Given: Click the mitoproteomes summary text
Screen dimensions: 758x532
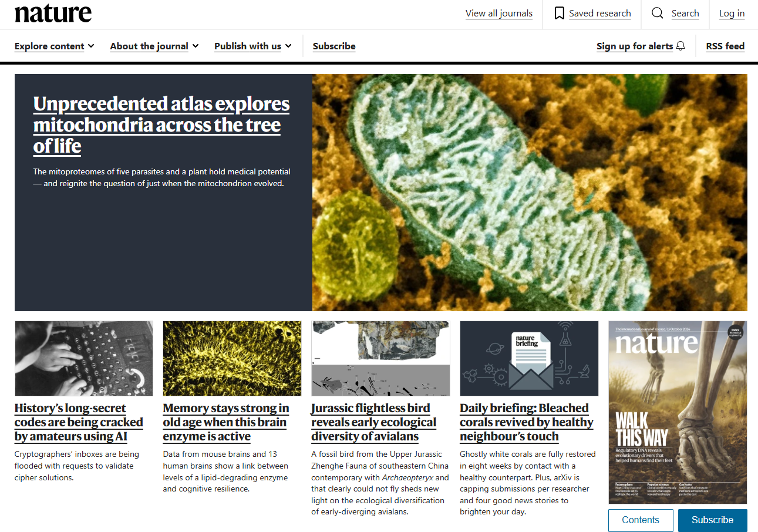Looking at the screenshot, I should (x=161, y=177).
